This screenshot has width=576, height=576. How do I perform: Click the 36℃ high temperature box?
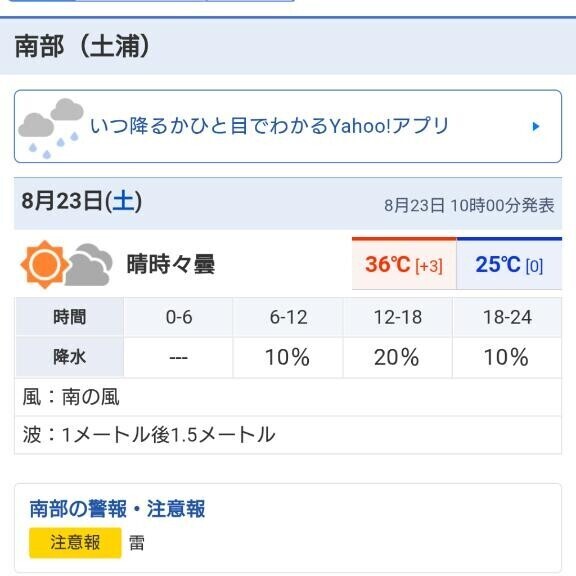(404, 263)
